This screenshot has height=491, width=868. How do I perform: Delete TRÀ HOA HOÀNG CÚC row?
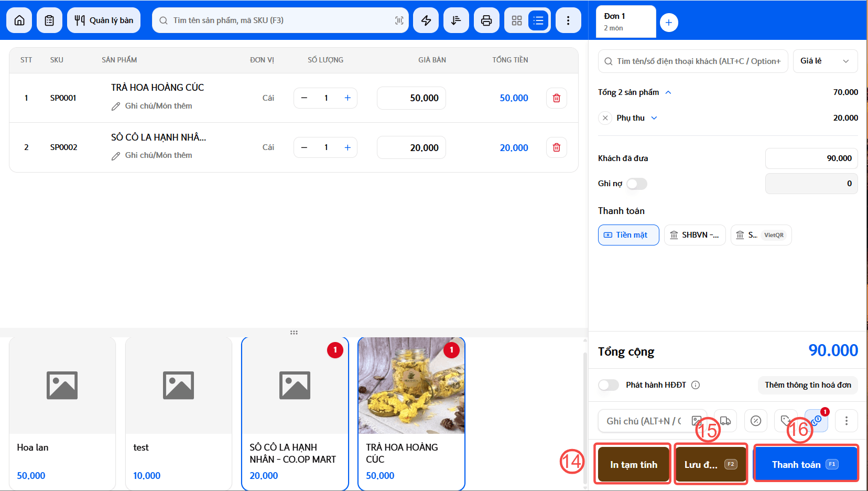pos(557,98)
